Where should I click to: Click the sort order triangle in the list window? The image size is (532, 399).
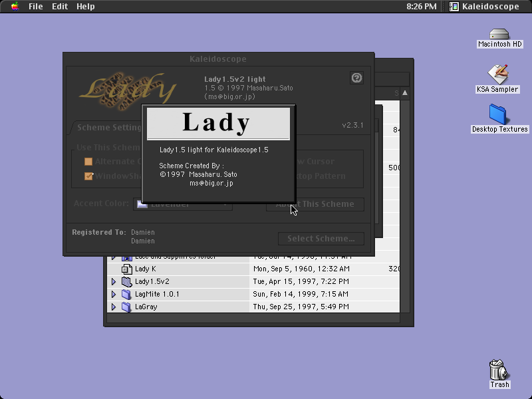(x=405, y=93)
